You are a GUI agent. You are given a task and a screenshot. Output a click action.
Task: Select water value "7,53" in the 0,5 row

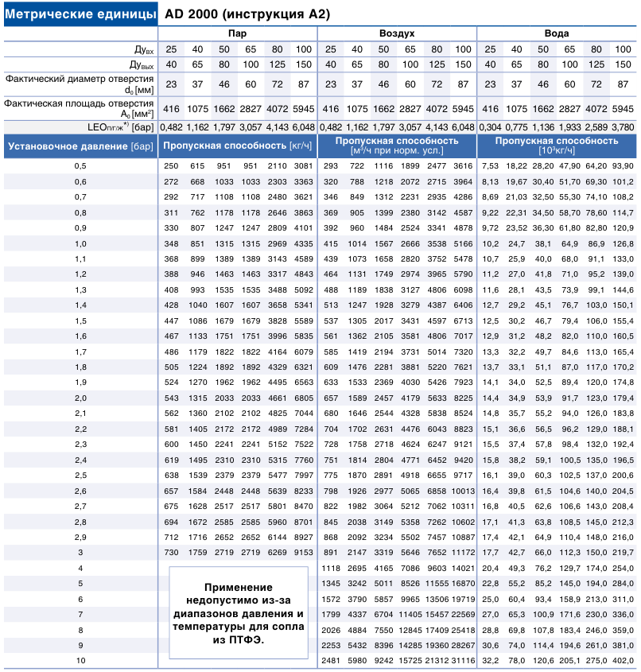pos(490,166)
